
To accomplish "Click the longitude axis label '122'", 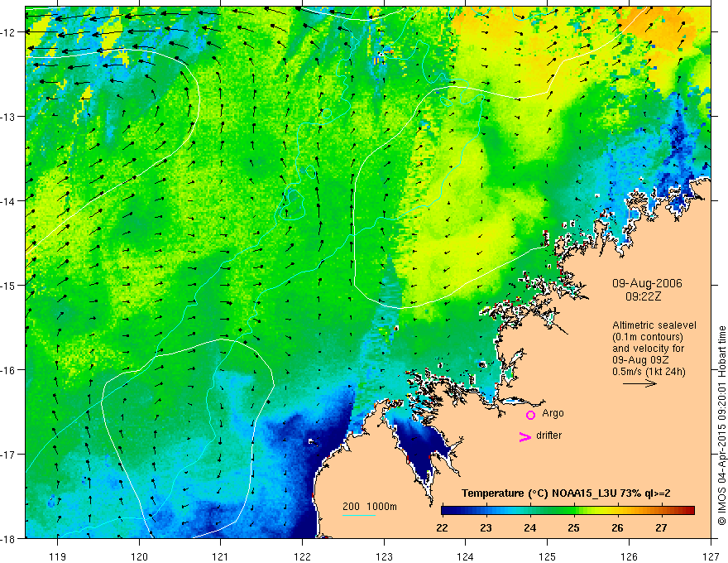I will click(x=302, y=556).
